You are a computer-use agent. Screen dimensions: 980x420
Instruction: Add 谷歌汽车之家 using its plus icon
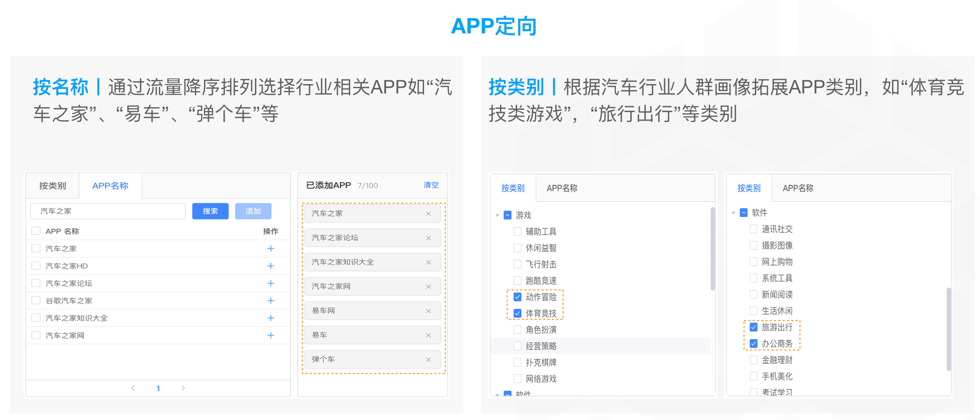tap(271, 300)
